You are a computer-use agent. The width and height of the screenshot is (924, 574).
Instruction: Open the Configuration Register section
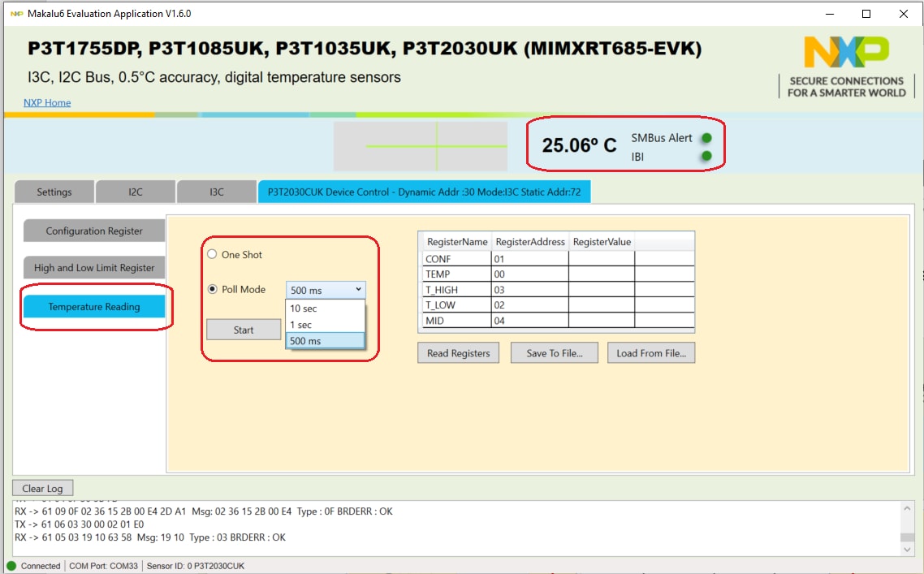click(x=94, y=231)
